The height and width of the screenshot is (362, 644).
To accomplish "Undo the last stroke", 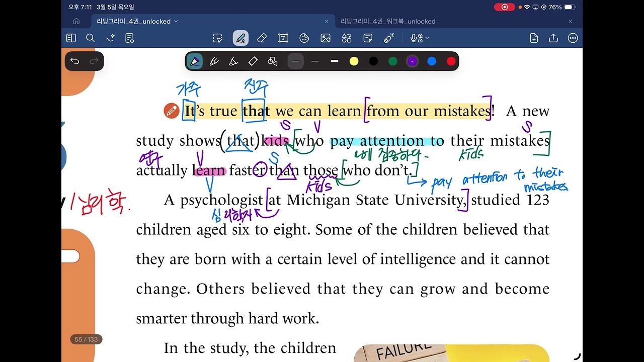I will (75, 61).
